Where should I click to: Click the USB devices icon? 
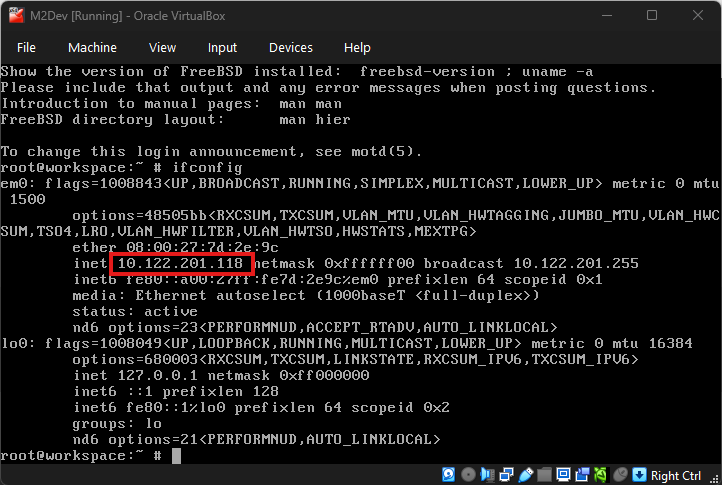[x=522, y=475]
